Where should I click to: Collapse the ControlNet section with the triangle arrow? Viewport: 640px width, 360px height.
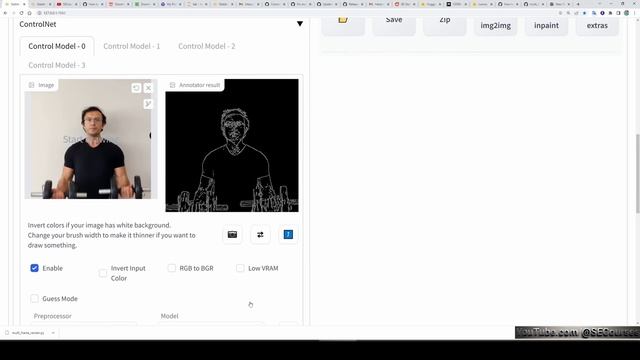pyautogui.click(x=300, y=24)
